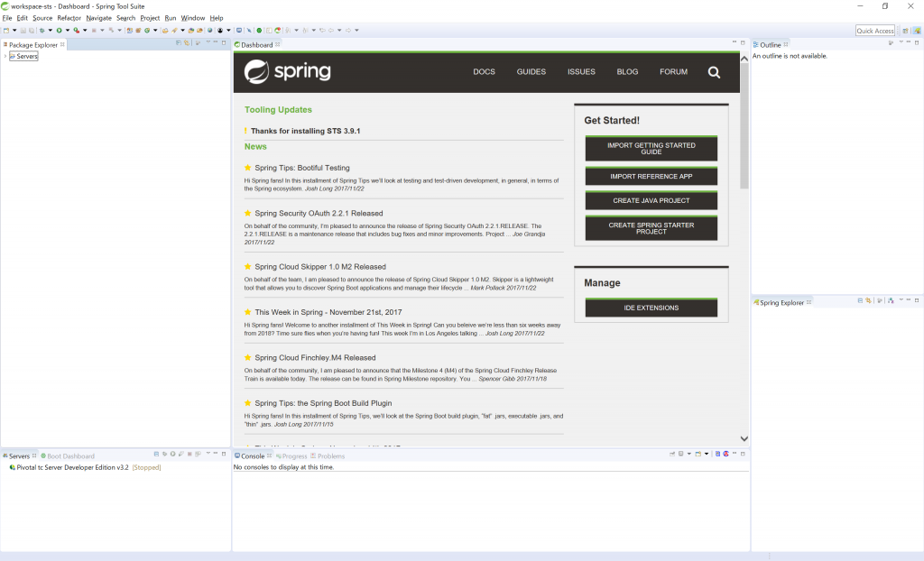Click the New file icon in toolbar
Viewport: 924px width, 561px height.
point(5,31)
